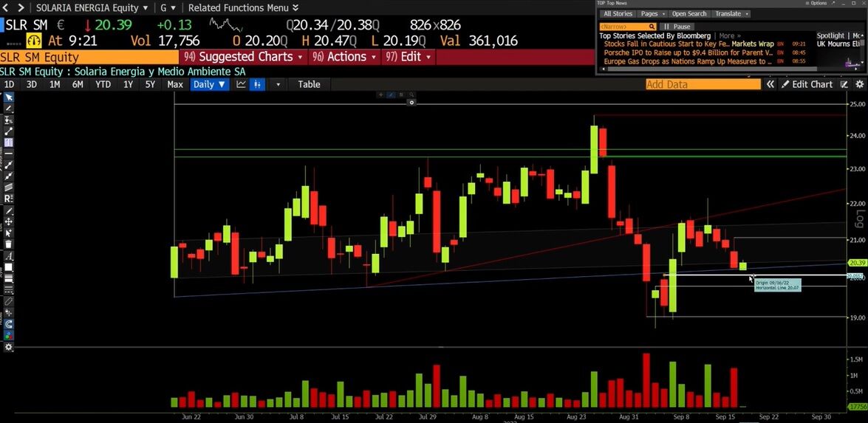Image resolution: width=868 pixels, height=423 pixels.
Task: Toggle candlestick chart type button
Action: pos(257,84)
